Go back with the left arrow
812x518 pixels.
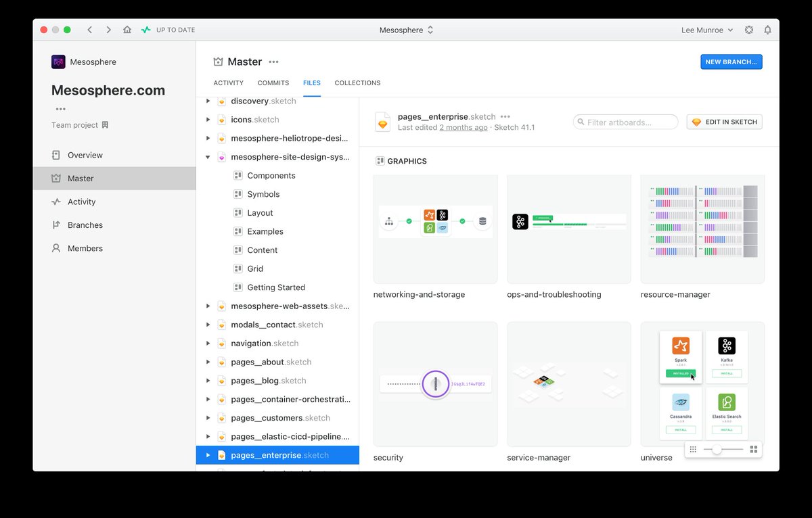(90, 30)
